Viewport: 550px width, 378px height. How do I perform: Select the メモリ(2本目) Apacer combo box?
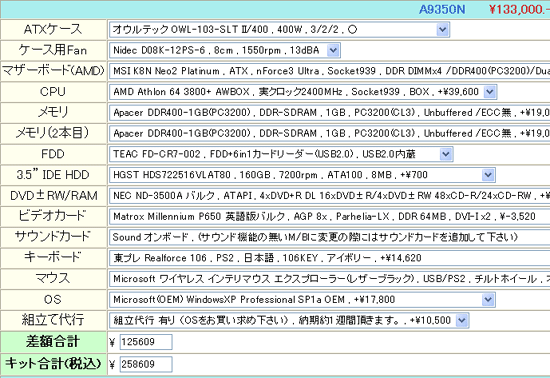coord(329,134)
